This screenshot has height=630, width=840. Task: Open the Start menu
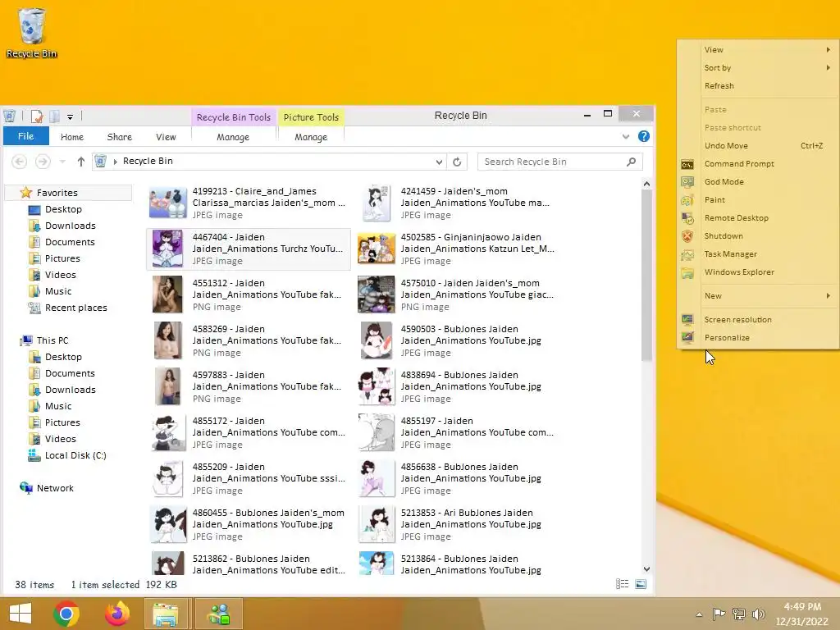(21, 614)
